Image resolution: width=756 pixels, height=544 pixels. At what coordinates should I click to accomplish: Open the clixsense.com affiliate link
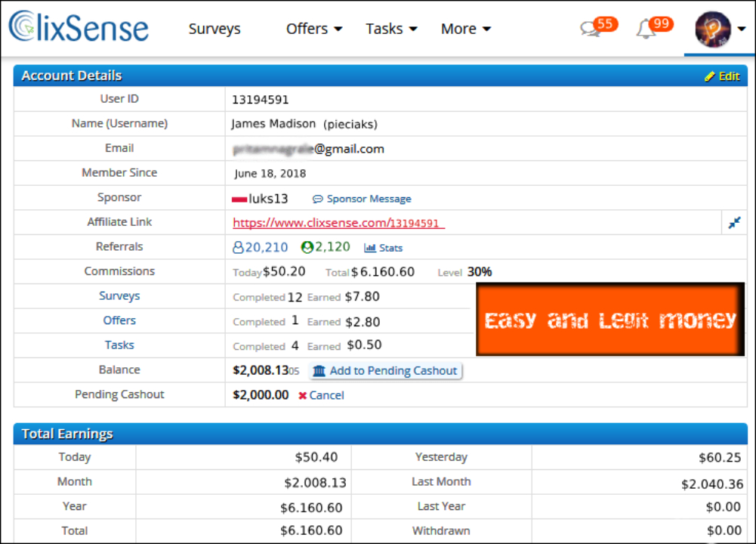click(x=338, y=223)
